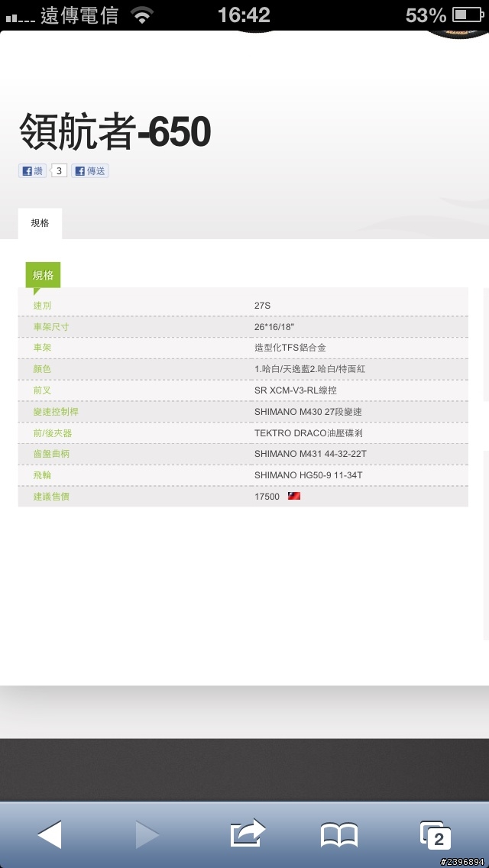Click the 車架 row label
Image resolution: width=489 pixels, height=868 pixels.
(x=42, y=348)
